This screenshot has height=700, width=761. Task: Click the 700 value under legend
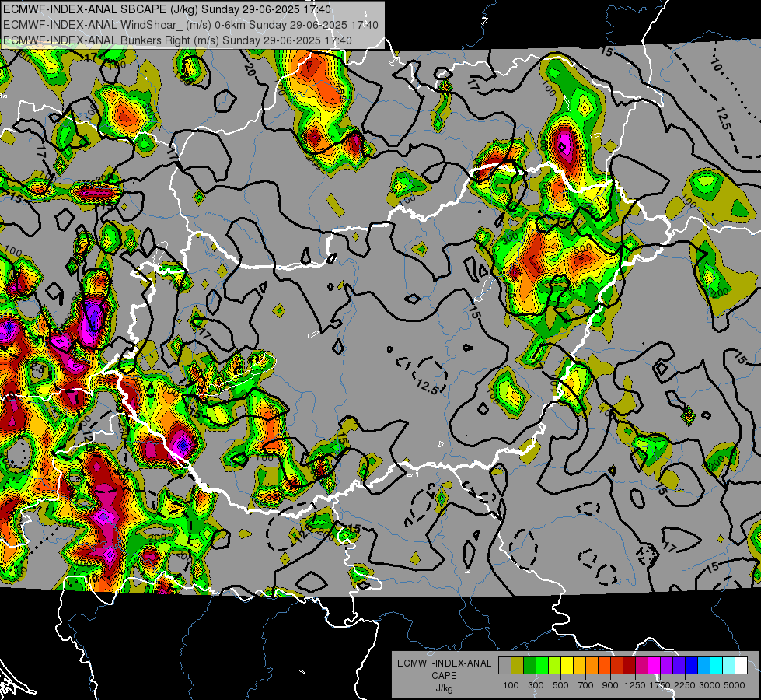(586, 685)
